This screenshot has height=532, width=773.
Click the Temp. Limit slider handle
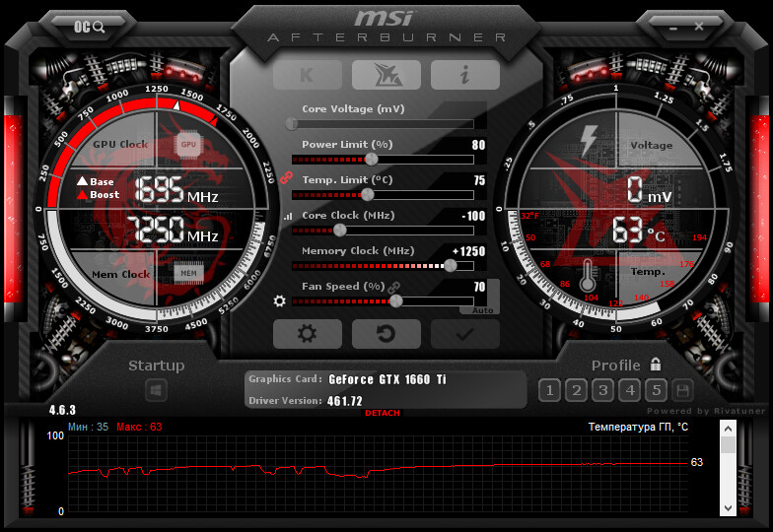[367, 195]
